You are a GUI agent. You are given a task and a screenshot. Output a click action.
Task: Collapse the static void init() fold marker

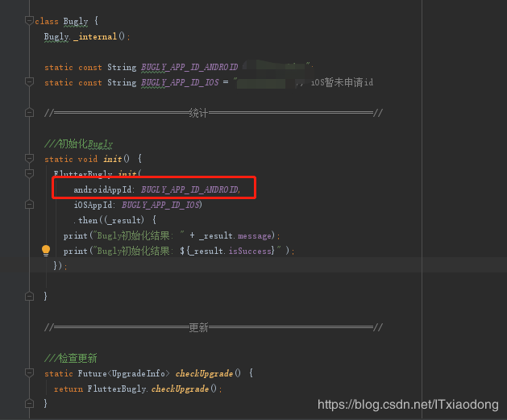tap(29, 159)
